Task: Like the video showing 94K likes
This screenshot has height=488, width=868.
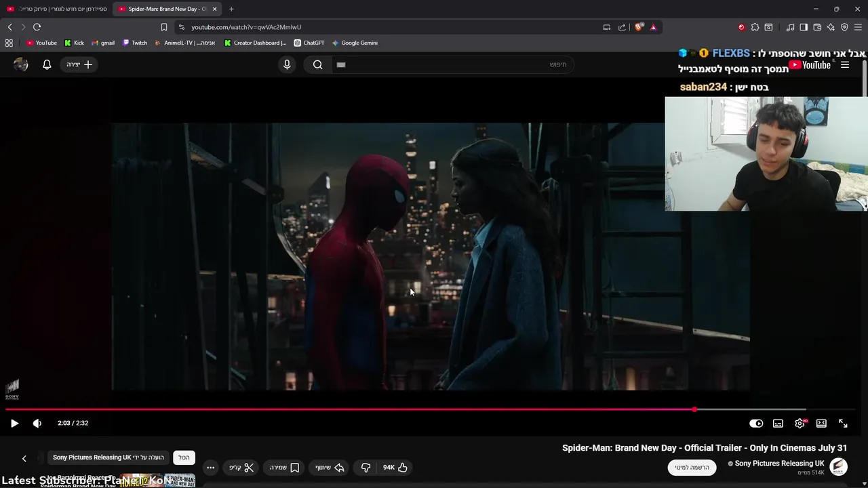Action: coord(395,467)
